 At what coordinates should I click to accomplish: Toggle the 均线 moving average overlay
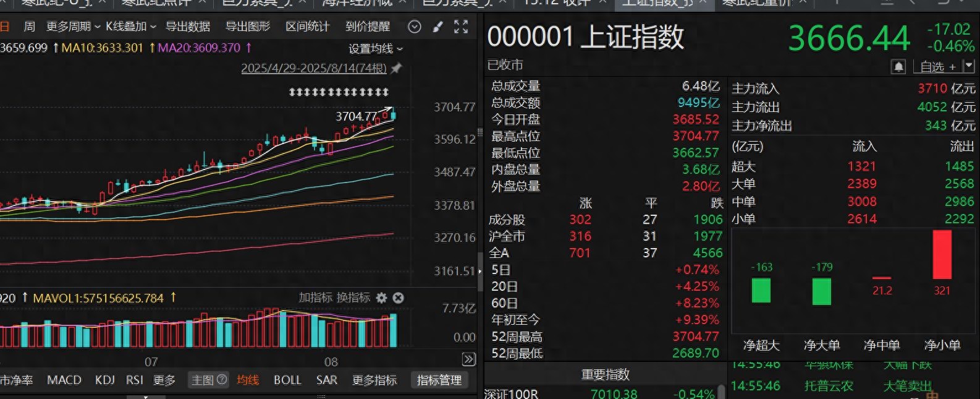(x=248, y=380)
